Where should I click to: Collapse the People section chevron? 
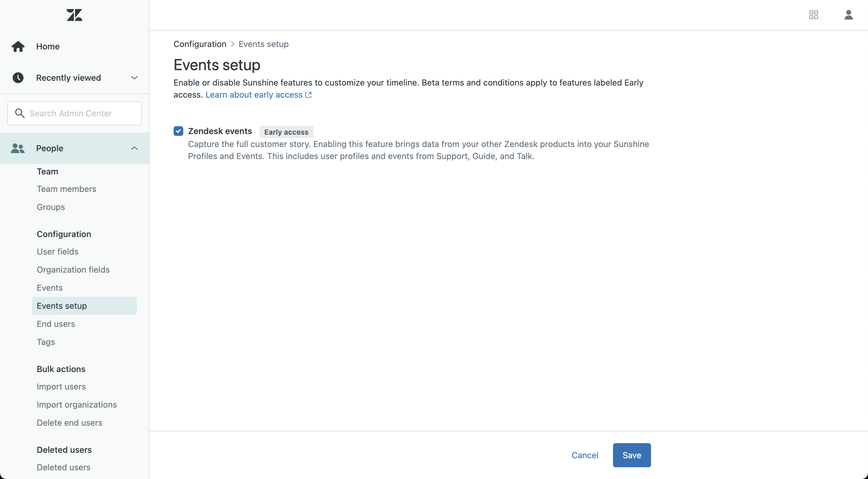click(x=134, y=148)
